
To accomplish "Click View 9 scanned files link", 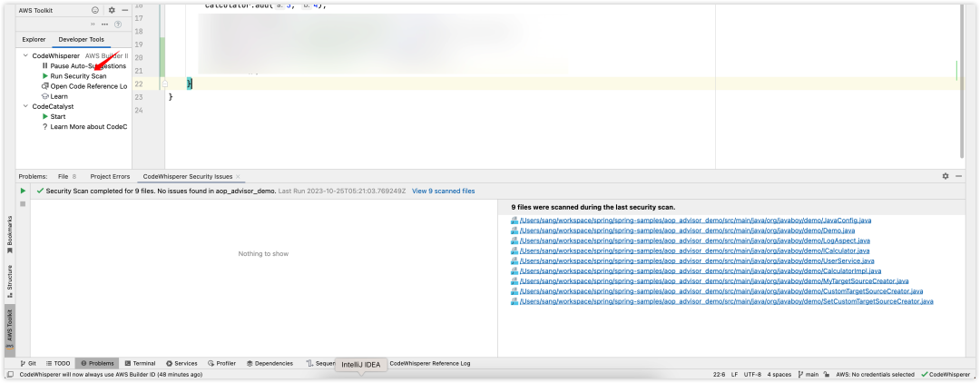I will [x=443, y=191].
